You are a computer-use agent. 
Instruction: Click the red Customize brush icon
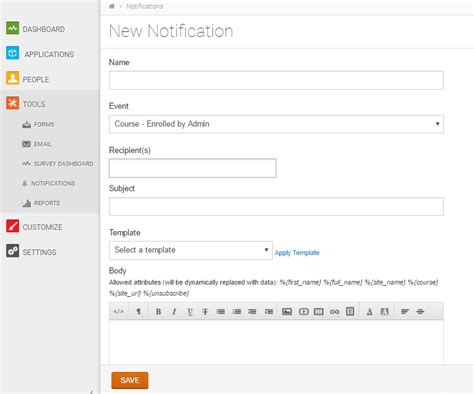[13, 226]
